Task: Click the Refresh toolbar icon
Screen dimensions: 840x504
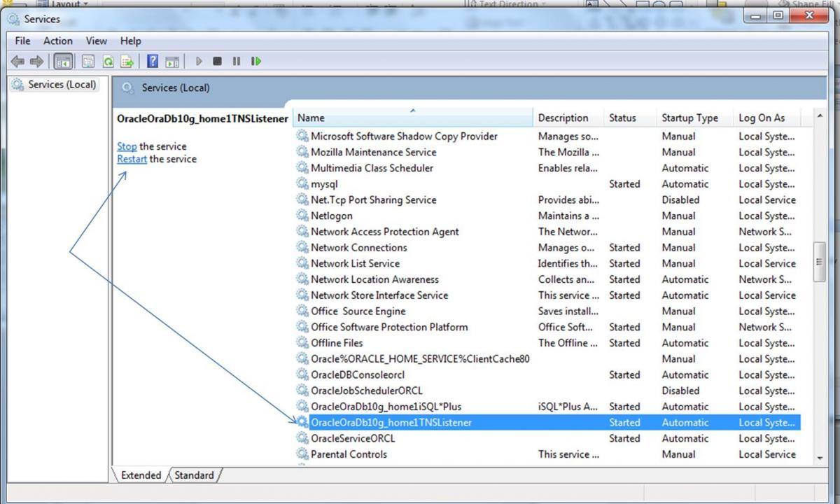Action: tap(108, 62)
